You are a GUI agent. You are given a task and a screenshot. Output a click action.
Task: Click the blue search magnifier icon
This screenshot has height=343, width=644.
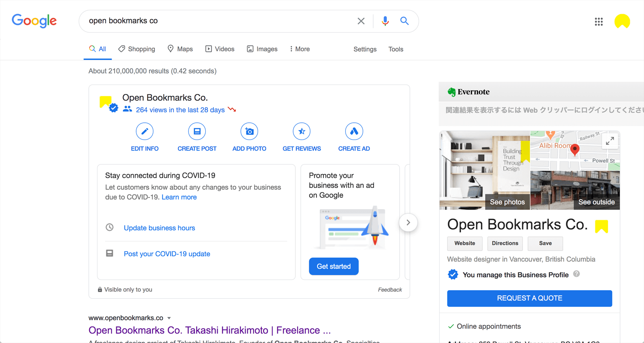click(x=404, y=21)
